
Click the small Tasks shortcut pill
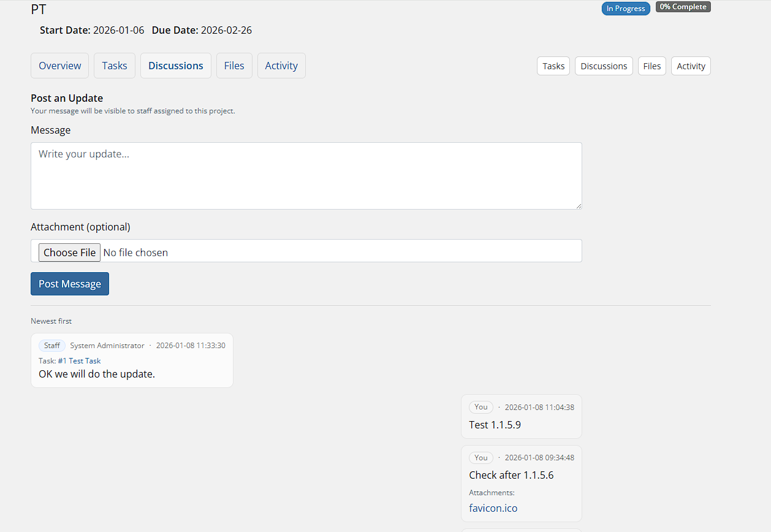coord(553,66)
